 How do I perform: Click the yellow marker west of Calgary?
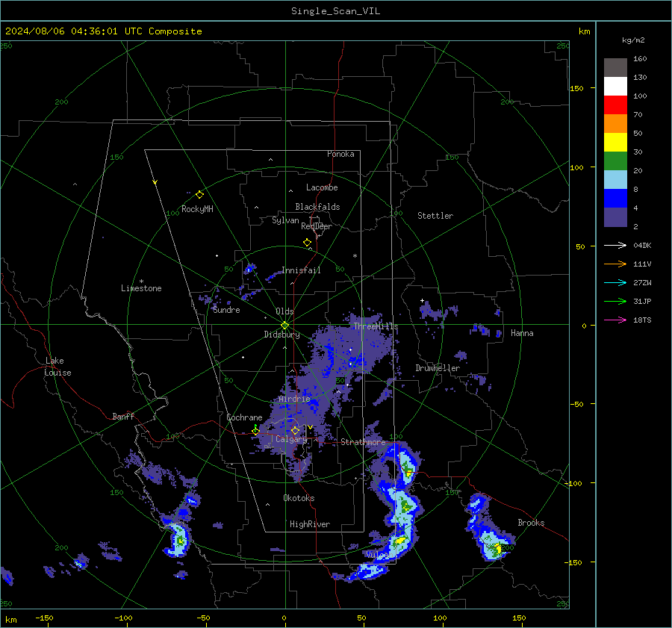coord(255,431)
